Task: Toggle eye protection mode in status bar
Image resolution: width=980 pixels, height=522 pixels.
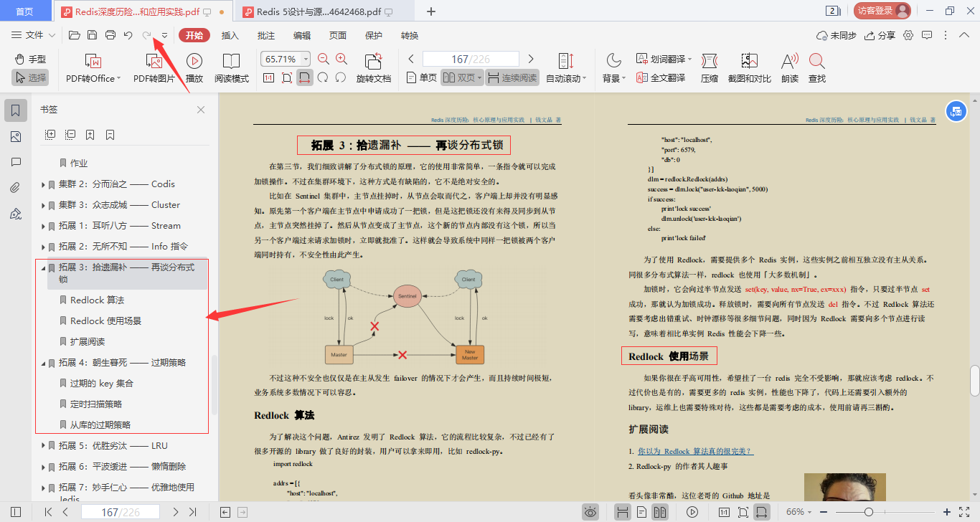Action: click(590, 512)
